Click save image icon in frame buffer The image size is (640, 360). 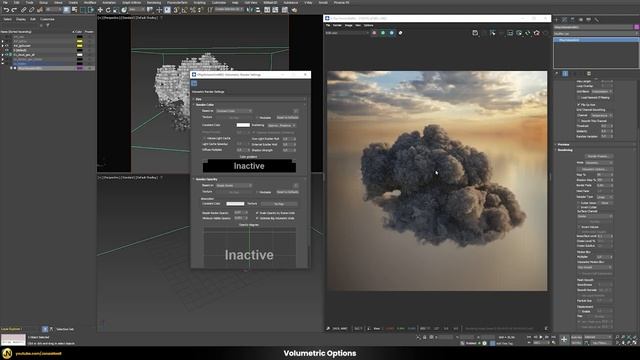pyautogui.click(x=475, y=33)
